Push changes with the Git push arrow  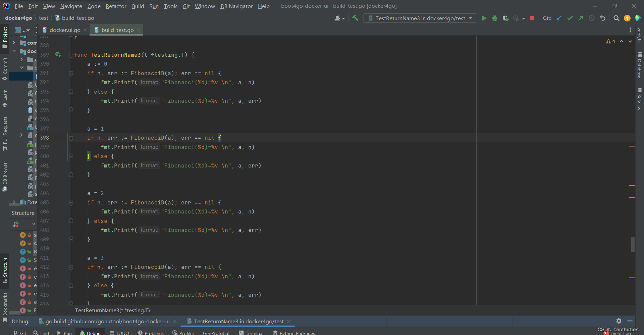[x=581, y=18]
